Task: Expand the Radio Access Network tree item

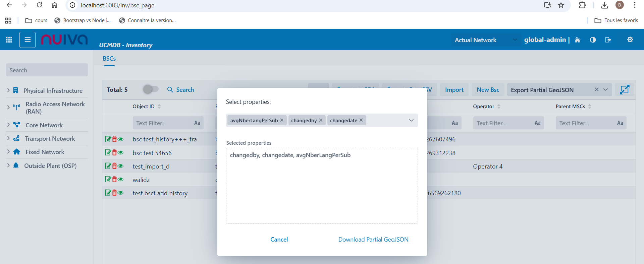Action: (x=8, y=108)
